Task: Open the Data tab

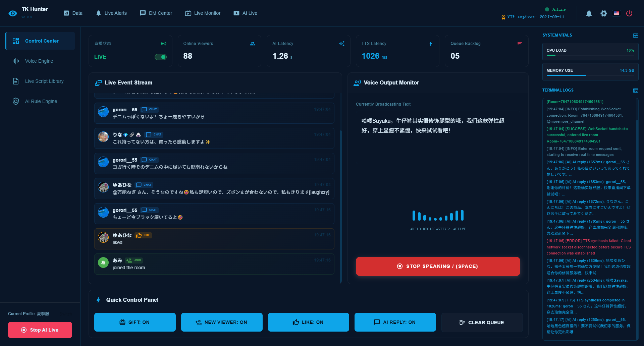Action: 73,13
